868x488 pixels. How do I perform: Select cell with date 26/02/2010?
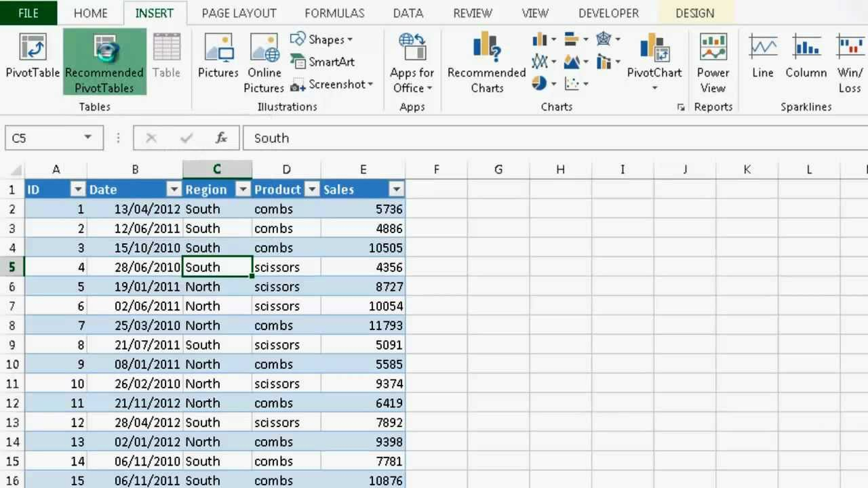[x=135, y=384]
